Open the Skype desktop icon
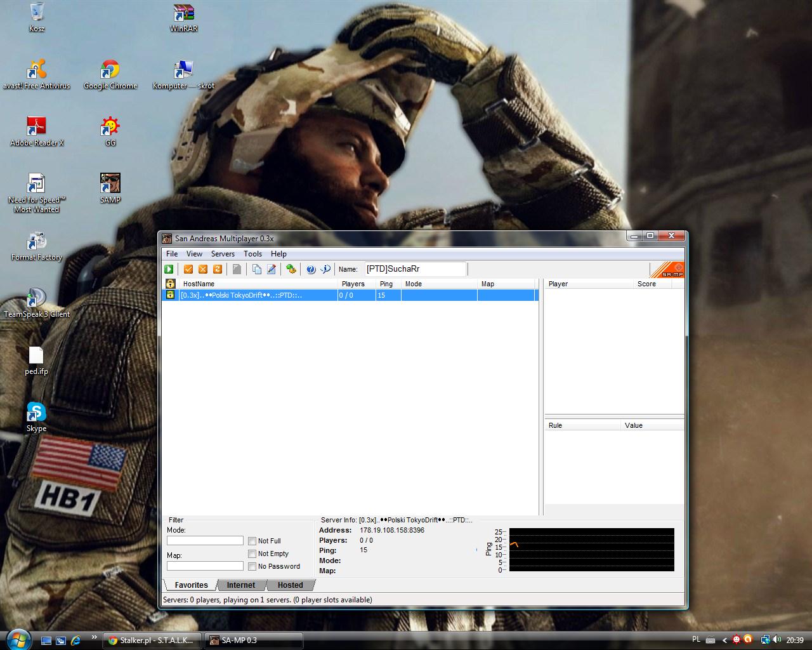The width and height of the screenshot is (812, 650). click(x=37, y=417)
